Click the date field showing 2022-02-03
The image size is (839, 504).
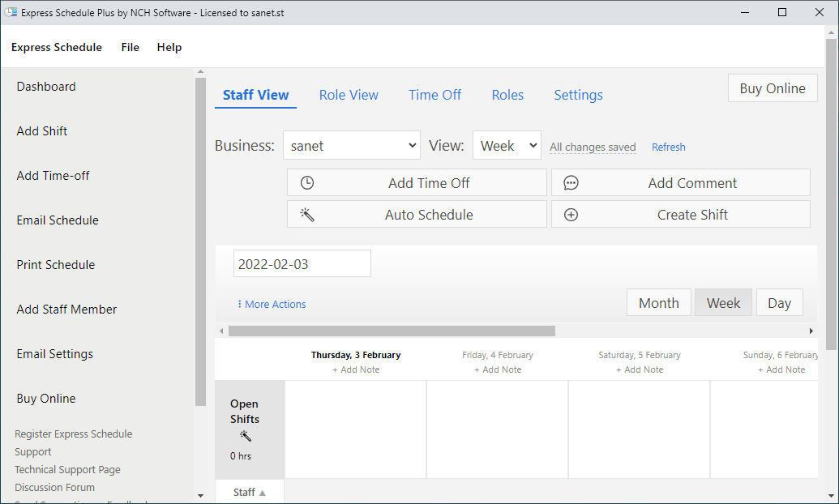click(302, 264)
